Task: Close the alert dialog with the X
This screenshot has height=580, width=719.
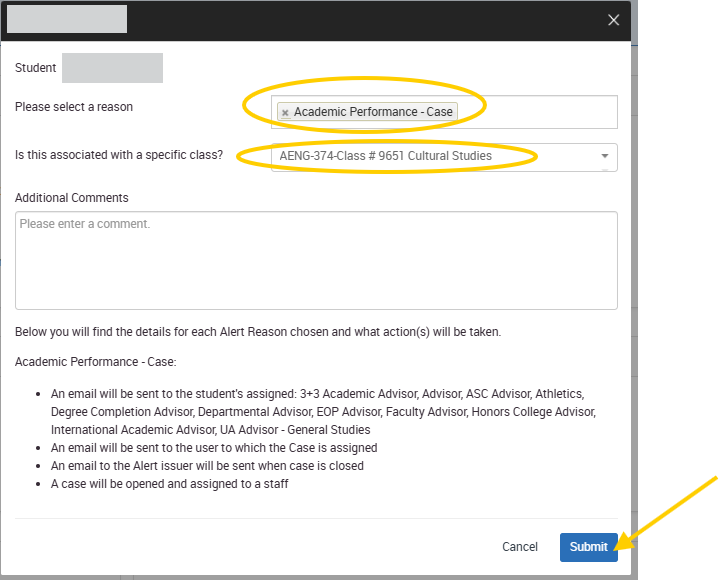Action: [614, 20]
